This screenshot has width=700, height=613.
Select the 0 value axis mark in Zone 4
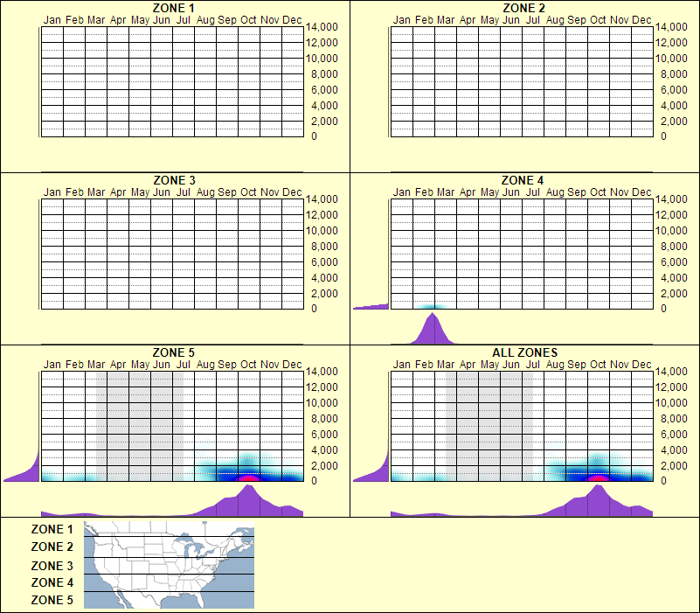click(663, 308)
